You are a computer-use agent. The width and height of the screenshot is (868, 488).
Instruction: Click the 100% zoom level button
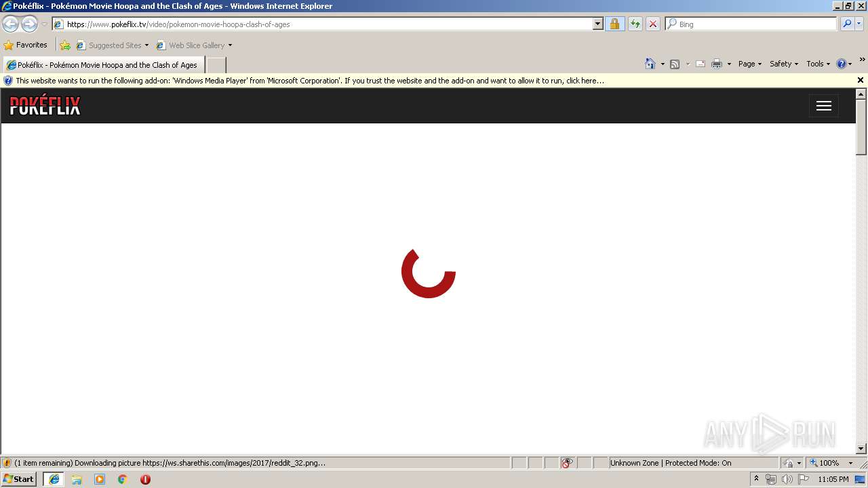click(825, 463)
